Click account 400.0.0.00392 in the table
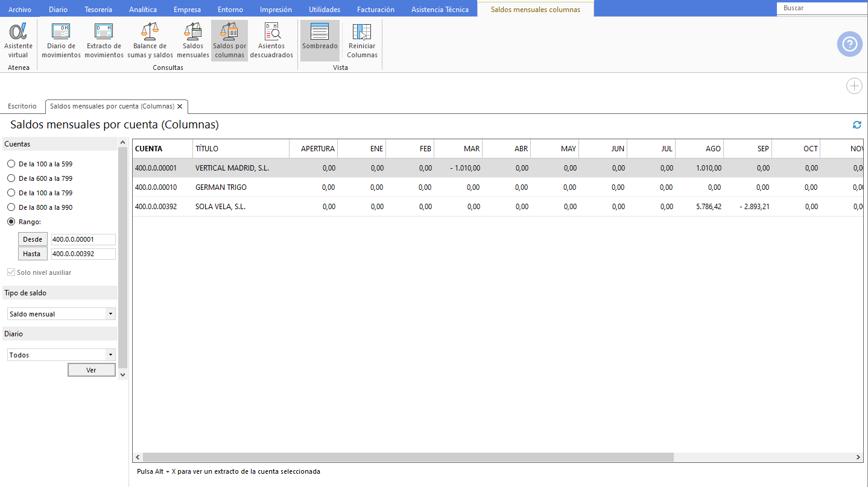Image resolution: width=868 pixels, height=487 pixels. (x=156, y=207)
